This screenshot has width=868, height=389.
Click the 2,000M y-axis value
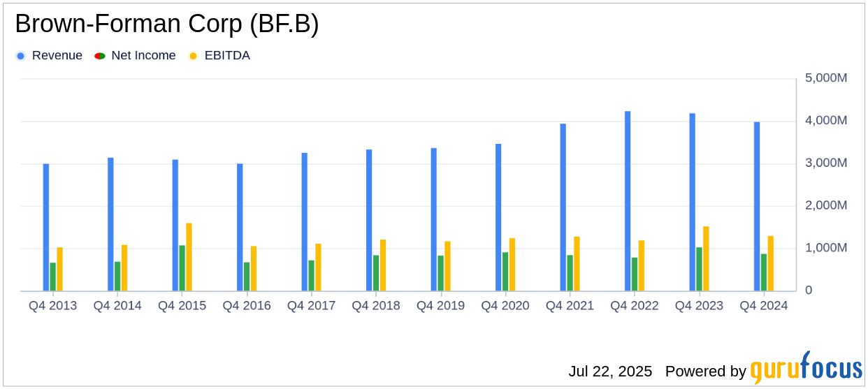pos(826,205)
